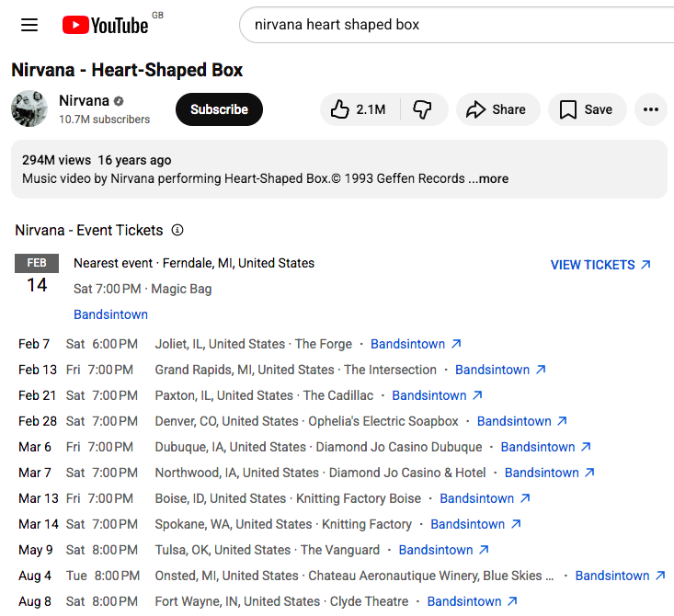Click '10.7M subscribers' text
Viewport: 674px width, 616px height.
(105, 120)
